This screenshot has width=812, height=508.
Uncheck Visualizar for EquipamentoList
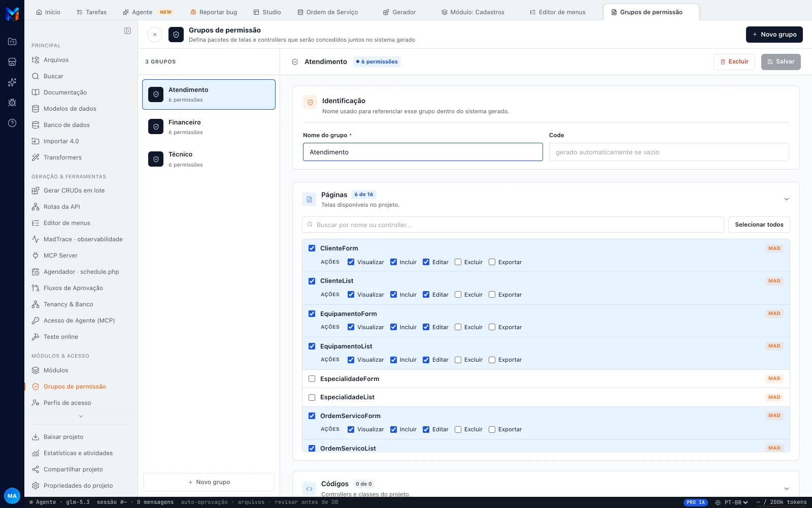click(351, 360)
